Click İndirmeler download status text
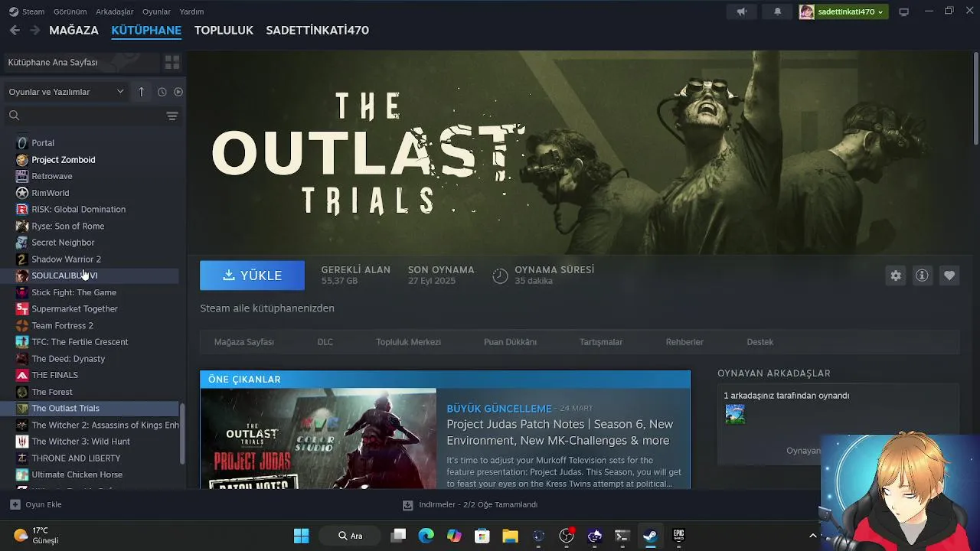This screenshot has width=980, height=551. click(478, 505)
